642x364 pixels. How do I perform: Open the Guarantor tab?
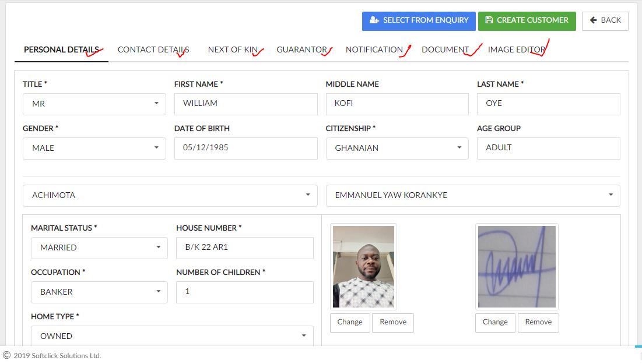[x=301, y=50]
